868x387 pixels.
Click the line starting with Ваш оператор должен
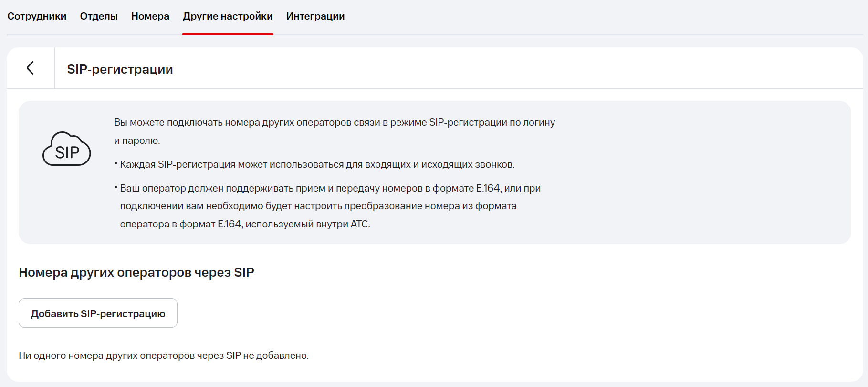click(x=330, y=188)
